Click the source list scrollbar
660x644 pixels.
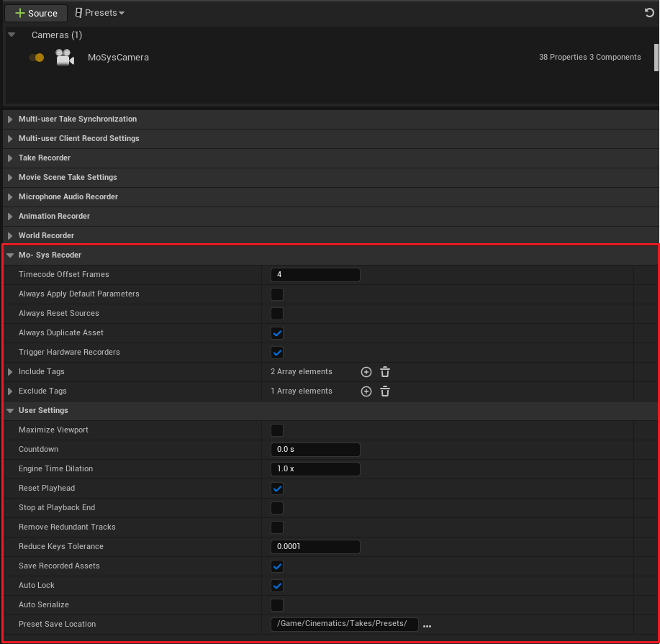tap(656, 58)
